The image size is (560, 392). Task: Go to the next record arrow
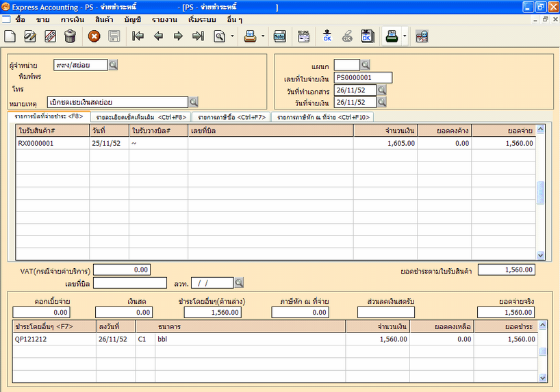[178, 36]
